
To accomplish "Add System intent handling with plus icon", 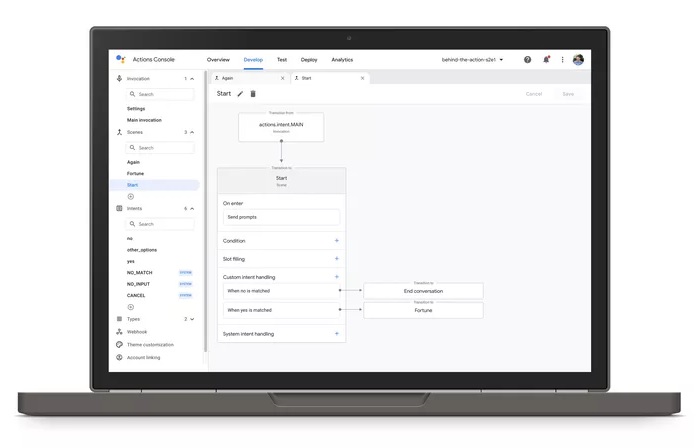I will point(337,334).
